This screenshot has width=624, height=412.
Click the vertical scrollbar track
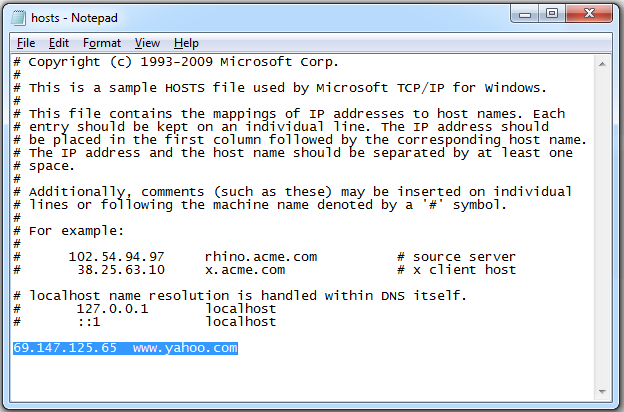(602, 228)
